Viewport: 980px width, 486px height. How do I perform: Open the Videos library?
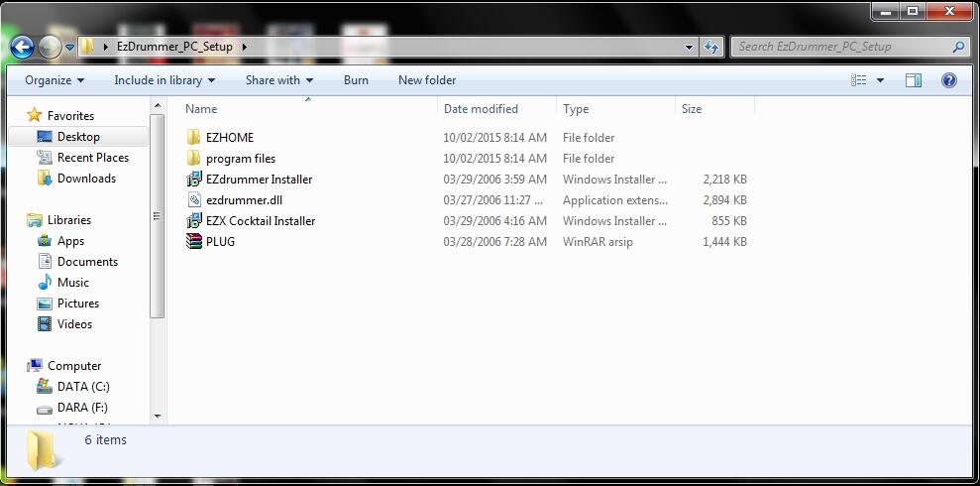(x=74, y=324)
